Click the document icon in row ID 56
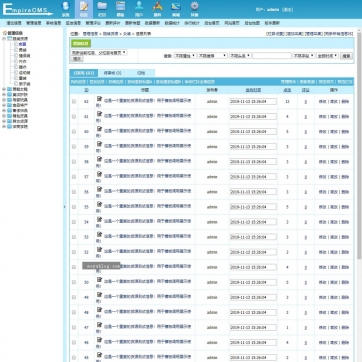This screenshot has width=362, height=362. click(99, 189)
